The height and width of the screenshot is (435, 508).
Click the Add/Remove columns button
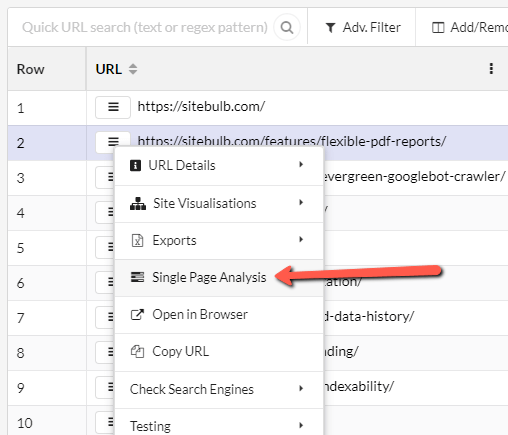(470, 27)
